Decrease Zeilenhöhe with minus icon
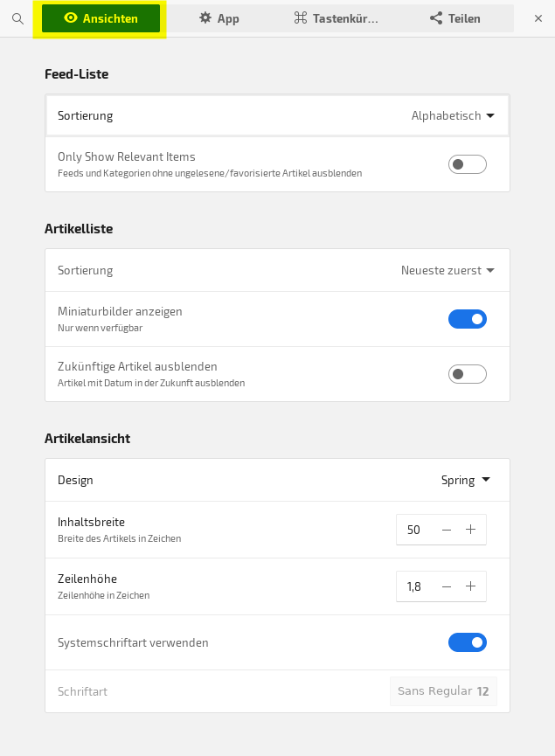 click(x=447, y=586)
